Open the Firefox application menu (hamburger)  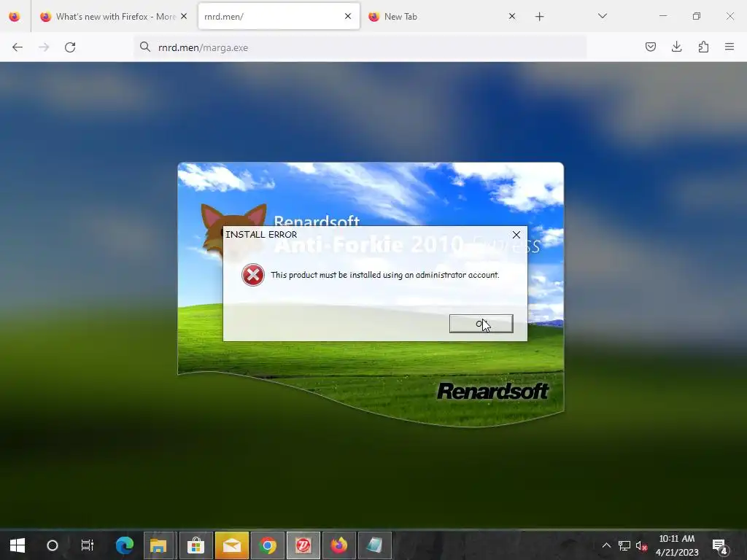point(729,47)
